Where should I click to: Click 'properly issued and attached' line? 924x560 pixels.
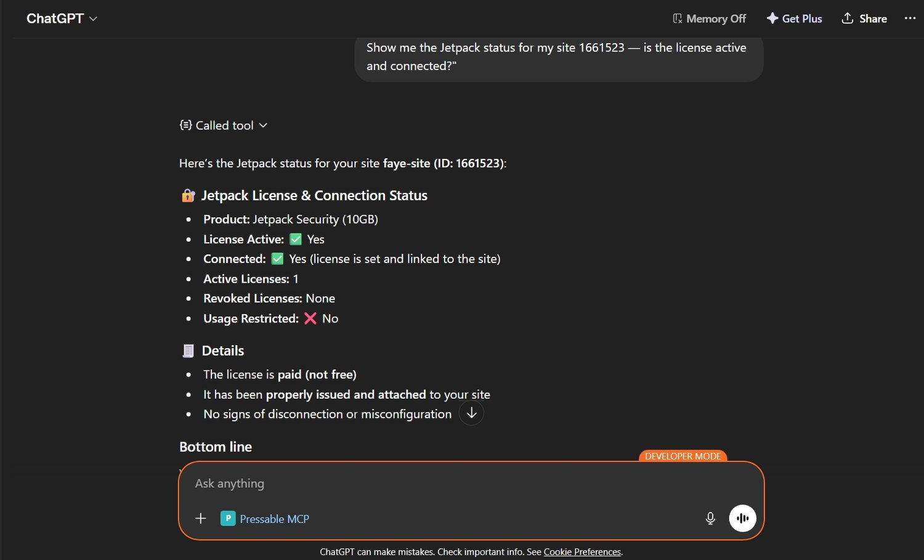pyautogui.click(x=347, y=394)
